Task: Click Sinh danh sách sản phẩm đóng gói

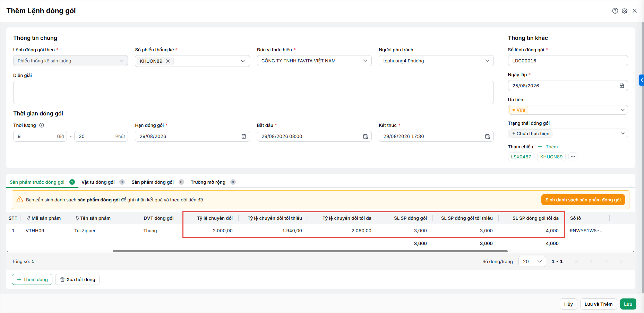Action: 583,200
